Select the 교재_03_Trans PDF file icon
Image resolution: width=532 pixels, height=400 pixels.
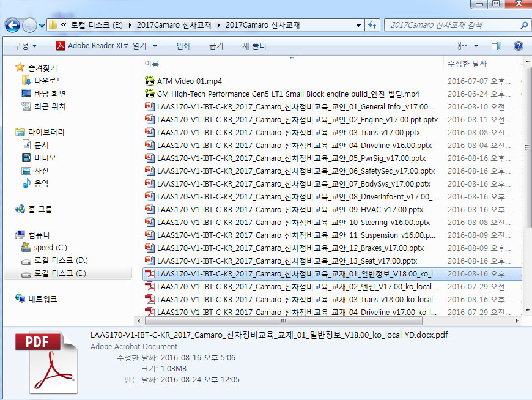150,300
